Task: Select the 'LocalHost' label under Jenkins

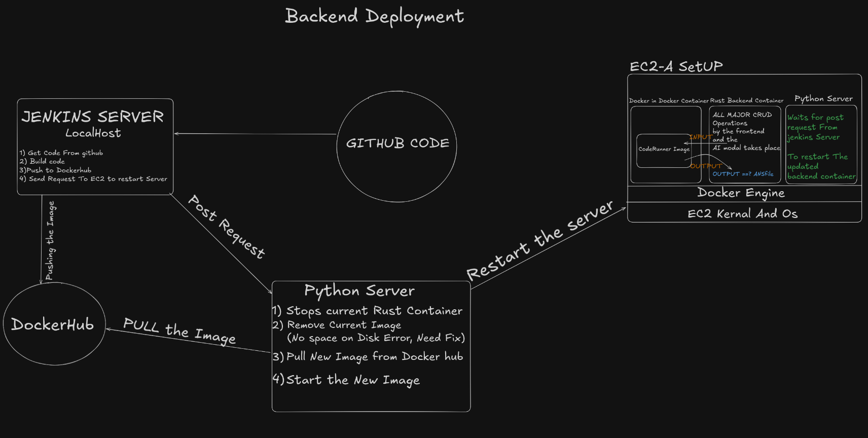Action: tap(93, 133)
